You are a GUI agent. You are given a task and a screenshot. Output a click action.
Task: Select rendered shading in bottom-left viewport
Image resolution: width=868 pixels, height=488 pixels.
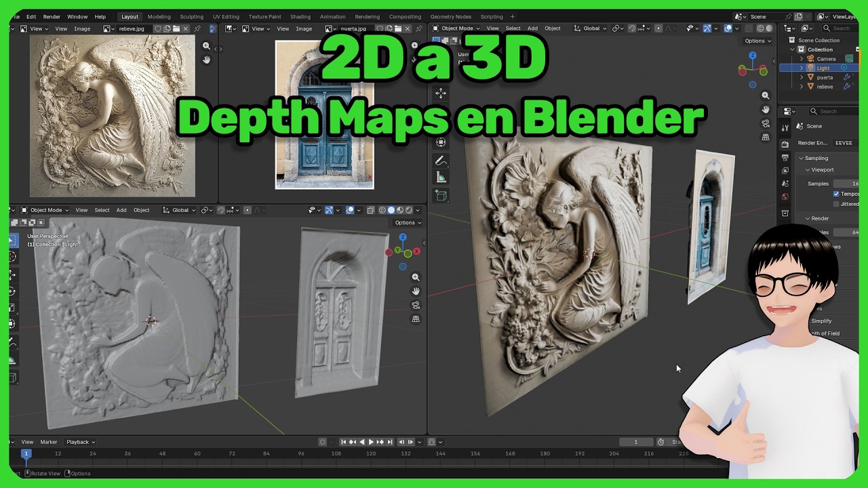coord(409,210)
